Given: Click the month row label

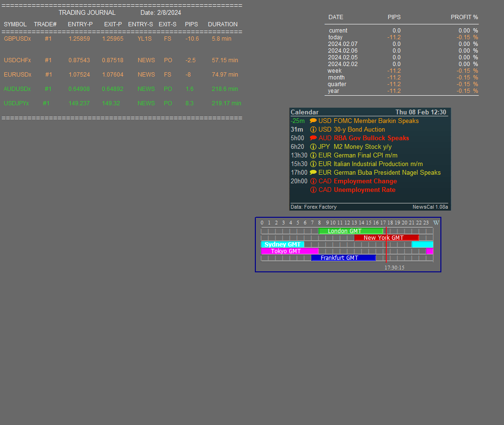Looking at the screenshot, I should (x=336, y=78).
